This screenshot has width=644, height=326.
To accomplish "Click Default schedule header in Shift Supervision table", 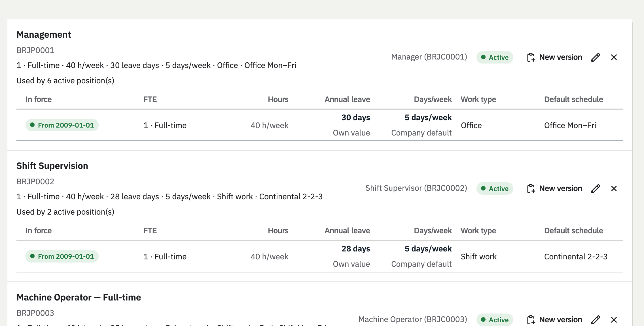I will [573, 231].
